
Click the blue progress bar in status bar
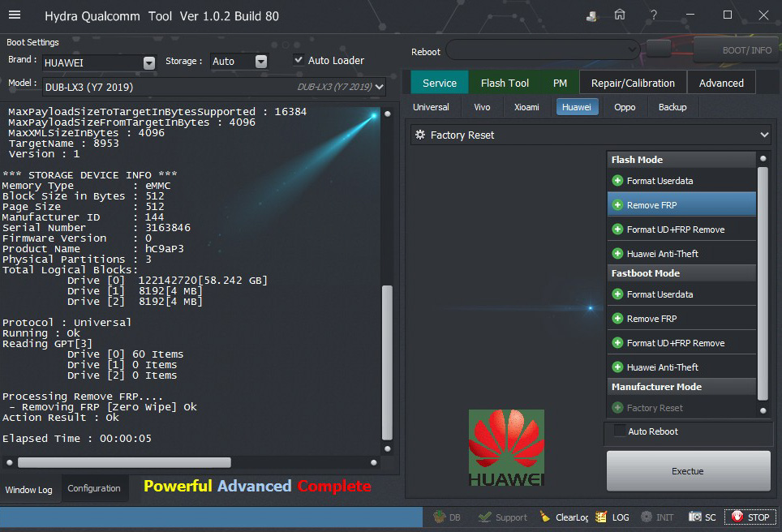point(212,517)
